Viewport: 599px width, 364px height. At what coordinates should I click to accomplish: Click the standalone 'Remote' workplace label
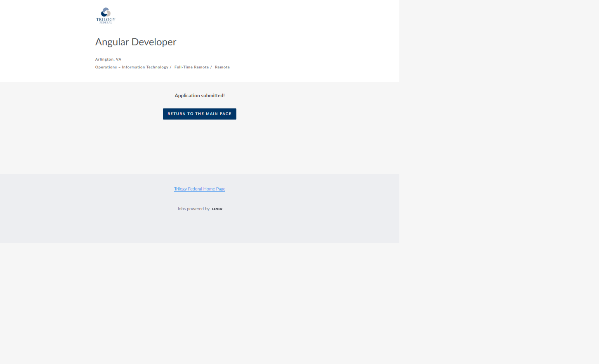tap(222, 67)
